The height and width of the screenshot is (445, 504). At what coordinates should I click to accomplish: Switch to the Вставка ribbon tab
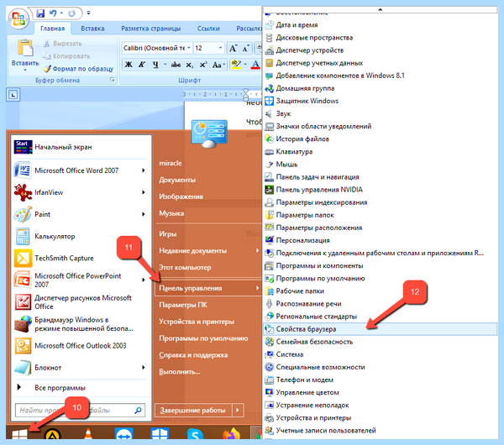pos(92,29)
